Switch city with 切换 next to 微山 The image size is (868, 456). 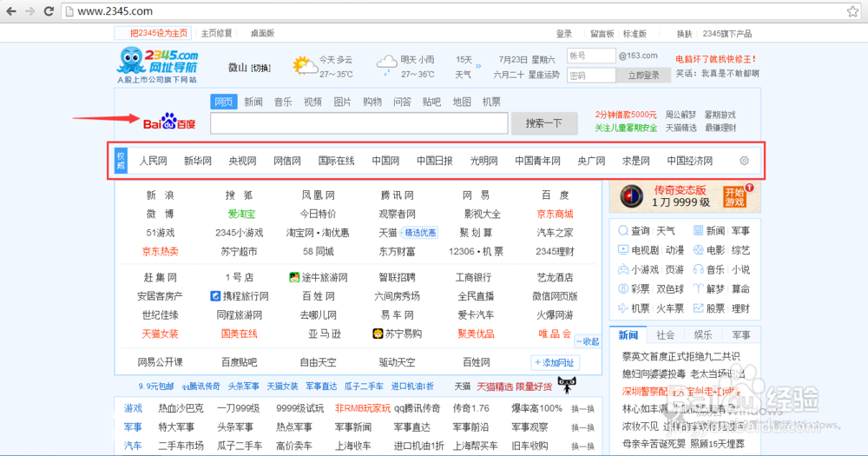pos(260,68)
